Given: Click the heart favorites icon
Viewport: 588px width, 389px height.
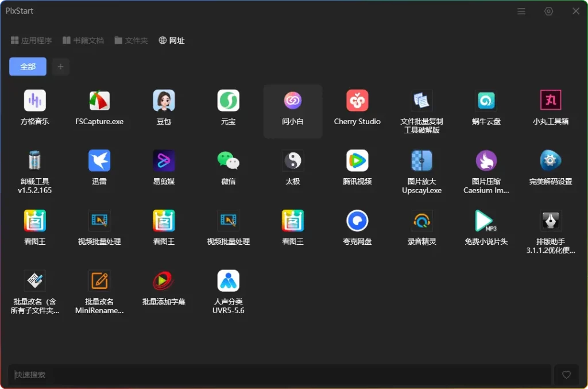Looking at the screenshot, I should pyautogui.click(x=566, y=375).
